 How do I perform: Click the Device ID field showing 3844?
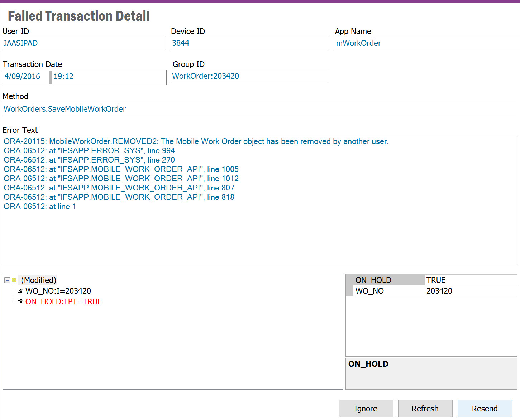[250, 43]
